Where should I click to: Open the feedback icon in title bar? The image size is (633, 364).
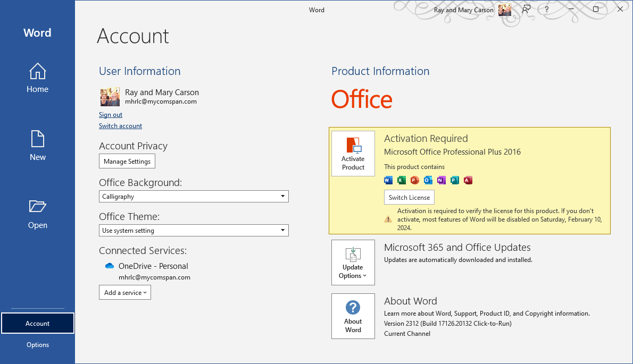coord(526,9)
